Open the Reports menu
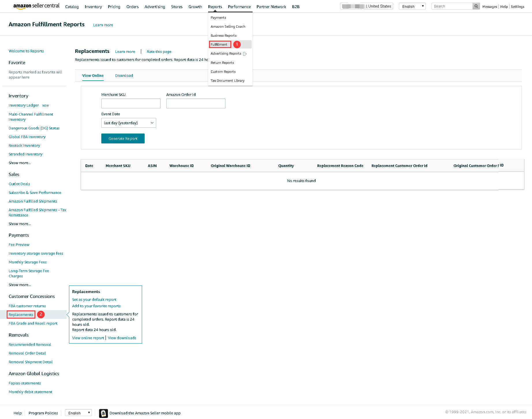Image resolution: width=532 pixels, height=419 pixels. tap(215, 7)
